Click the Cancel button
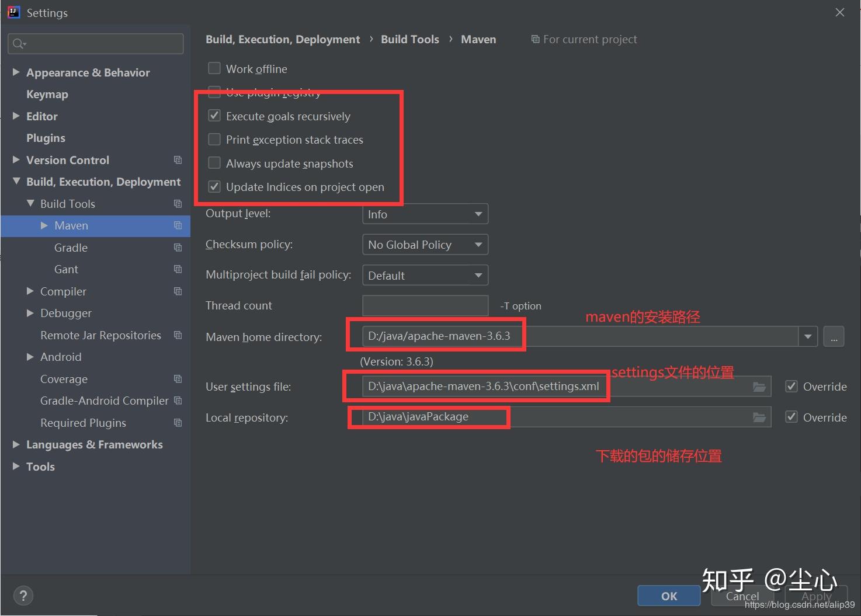This screenshot has width=861, height=616. pyautogui.click(x=742, y=596)
